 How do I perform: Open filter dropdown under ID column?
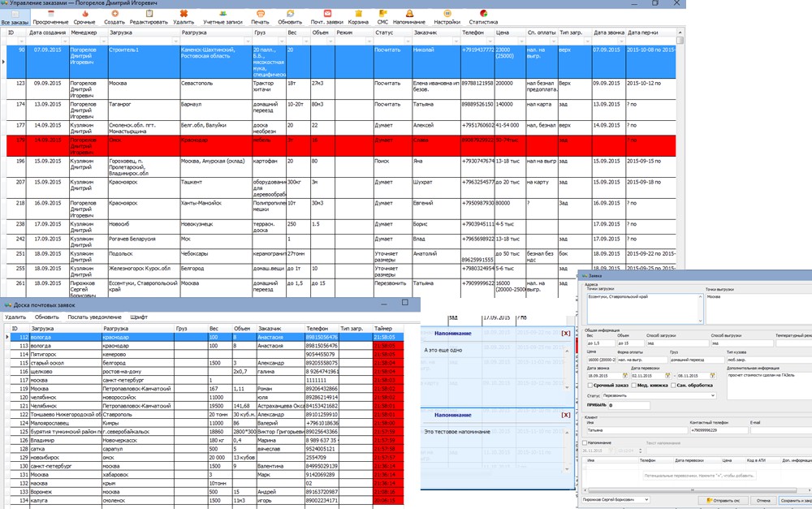coord(22,41)
